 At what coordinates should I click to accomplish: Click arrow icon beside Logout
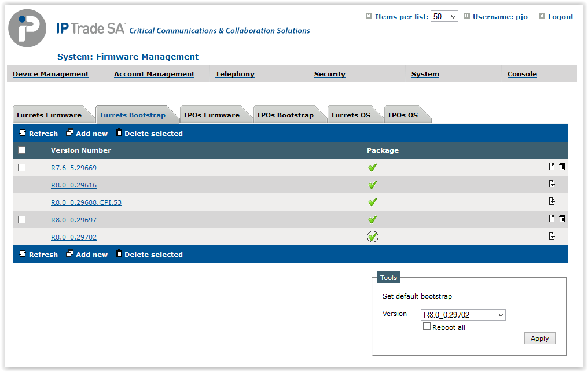point(542,16)
